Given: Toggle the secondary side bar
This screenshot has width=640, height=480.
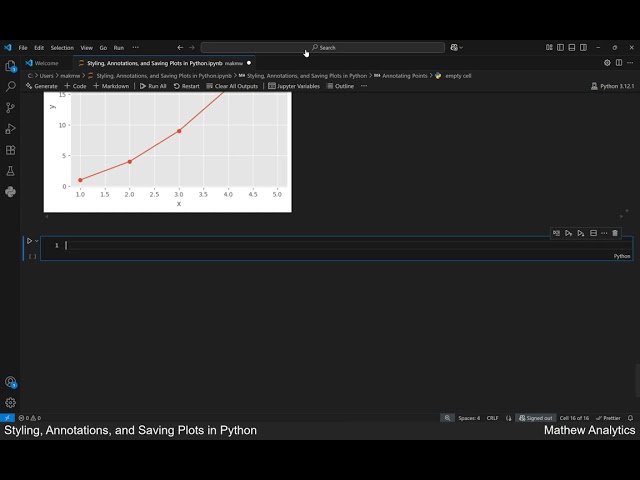Looking at the screenshot, I should [583, 48].
